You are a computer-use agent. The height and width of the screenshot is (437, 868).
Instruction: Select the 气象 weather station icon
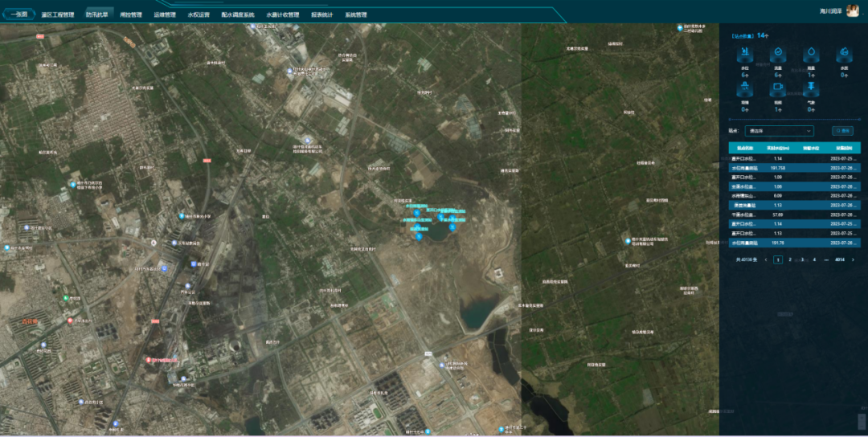811,88
